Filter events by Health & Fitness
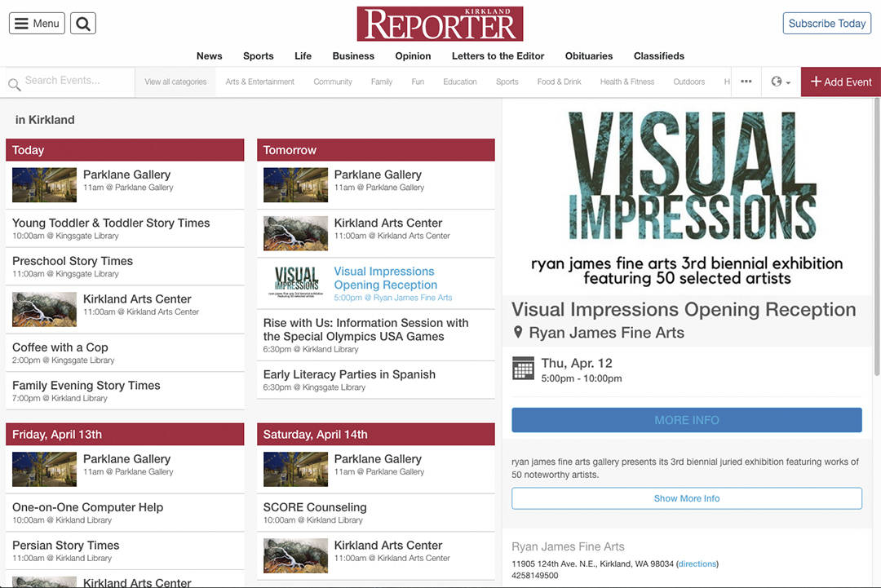This screenshot has width=881, height=588. (x=627, y=82)
